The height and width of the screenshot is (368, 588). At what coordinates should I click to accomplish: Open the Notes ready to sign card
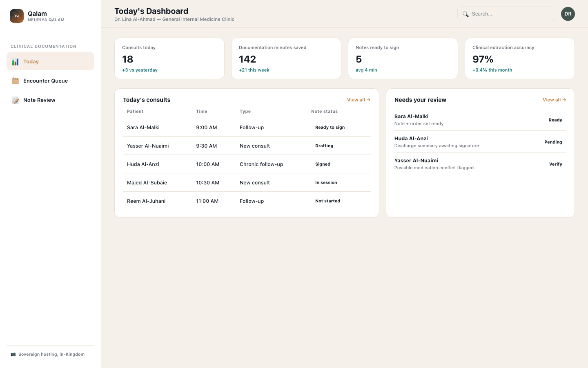[x=403, y=58]
